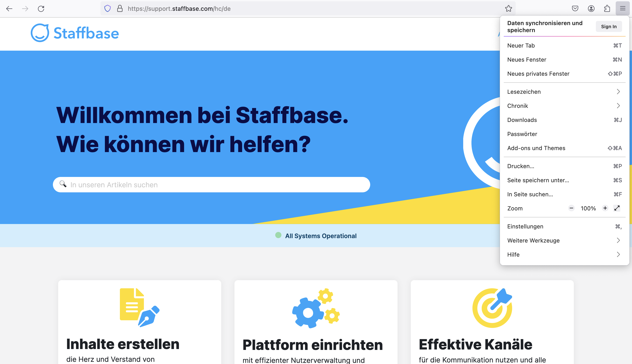This screenshot has width=632, height=364.
Task: Select Neues Fenster menu item
Action: (564, 59)
